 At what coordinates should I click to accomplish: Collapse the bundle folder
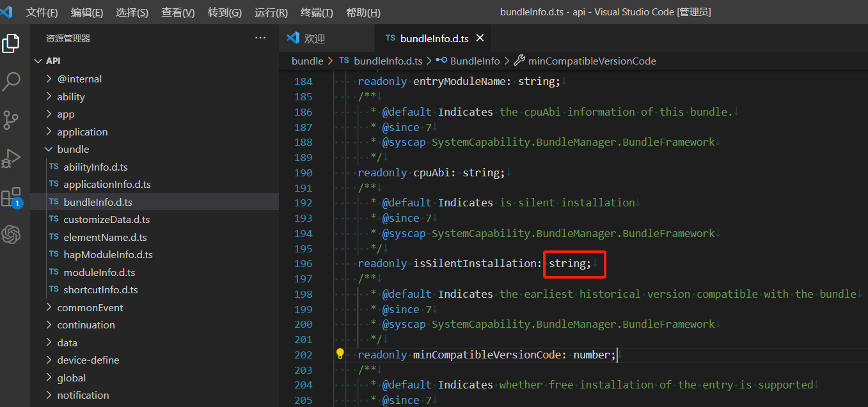click(x=154, y=149)
